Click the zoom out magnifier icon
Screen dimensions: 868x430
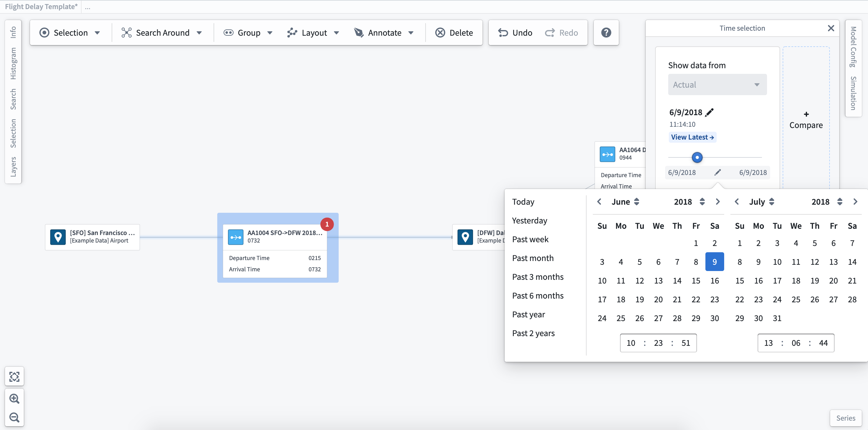point(14,417)
